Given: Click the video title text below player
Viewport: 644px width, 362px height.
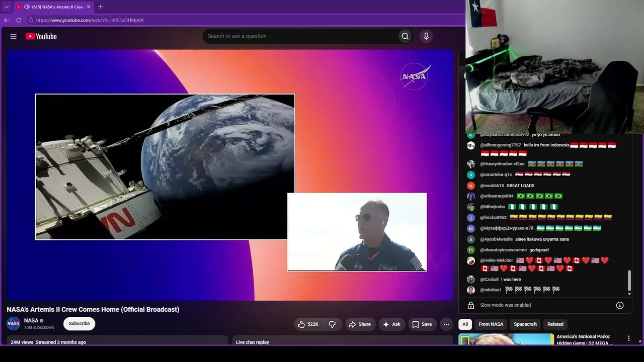Looking at the screenshot, I should click(93, 309).
